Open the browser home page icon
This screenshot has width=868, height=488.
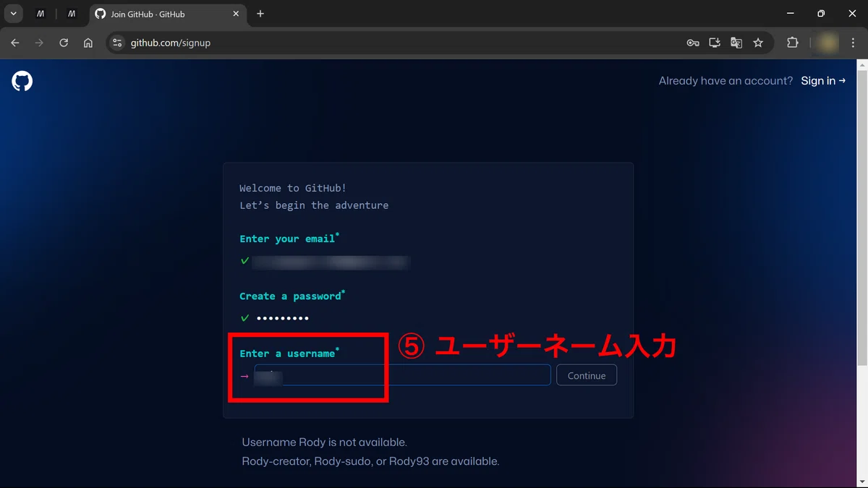pyautogui.click(x=88, y=43)
